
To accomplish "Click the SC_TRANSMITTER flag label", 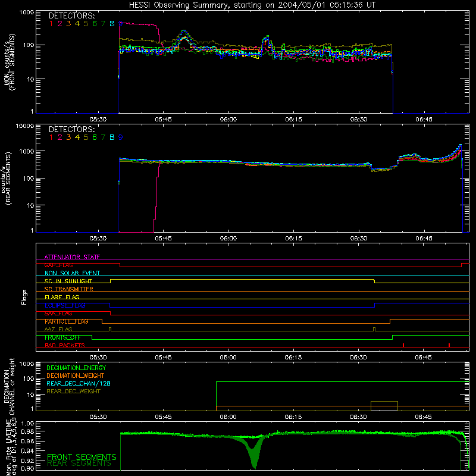I will (68, 289).
